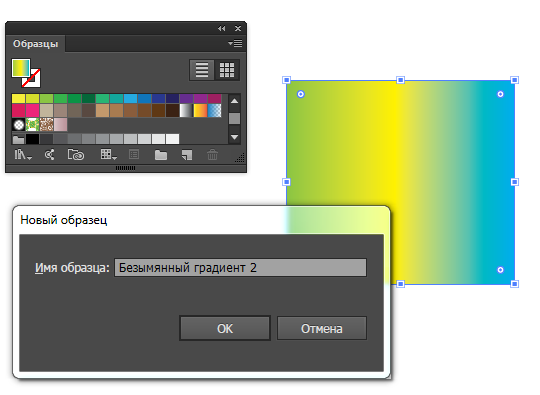
Task: Pick the hot pink magenta swatch
Action: [32, 111]
